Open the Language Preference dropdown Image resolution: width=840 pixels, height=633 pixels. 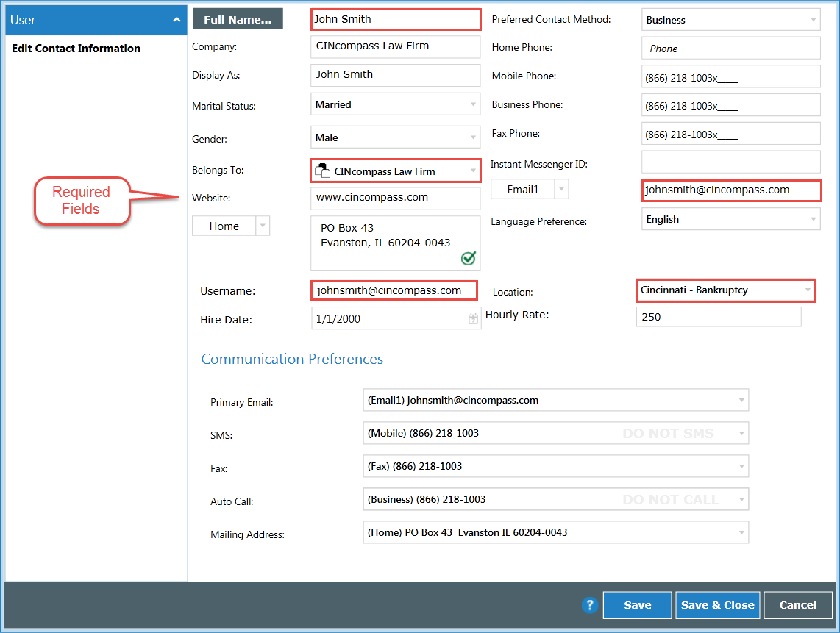[811, 218]
